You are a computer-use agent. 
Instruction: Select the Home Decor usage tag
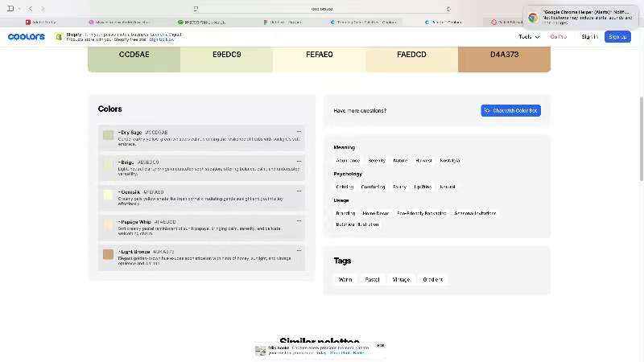pos(375,213)
